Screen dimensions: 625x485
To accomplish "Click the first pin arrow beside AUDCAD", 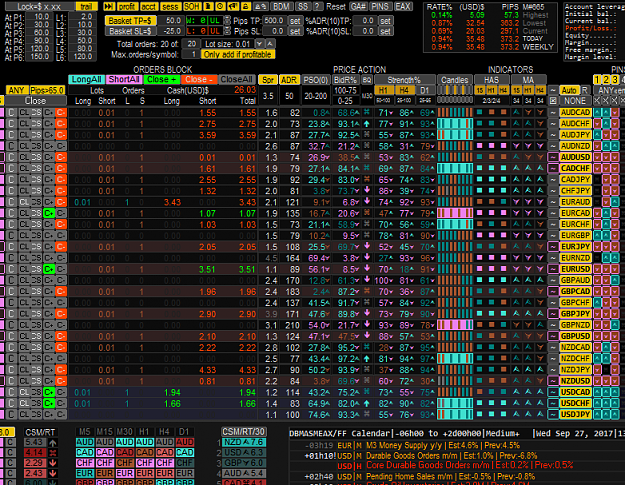I will tap(597, 113).
